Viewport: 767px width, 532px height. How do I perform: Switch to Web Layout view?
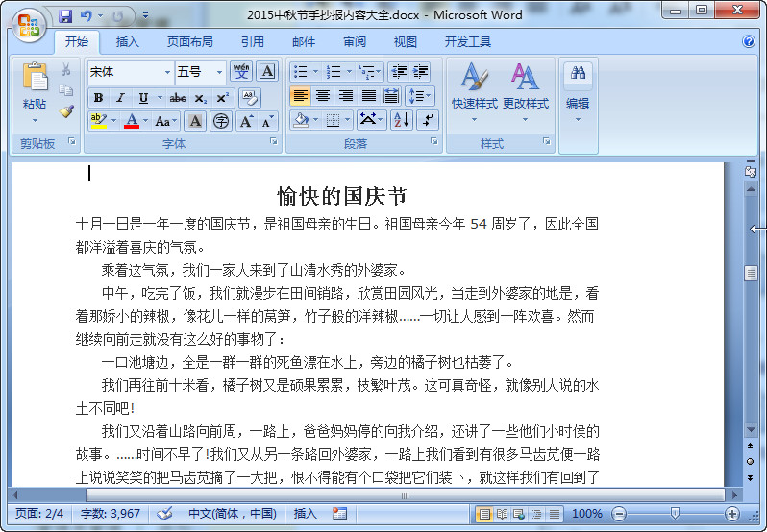coord(519,514)
